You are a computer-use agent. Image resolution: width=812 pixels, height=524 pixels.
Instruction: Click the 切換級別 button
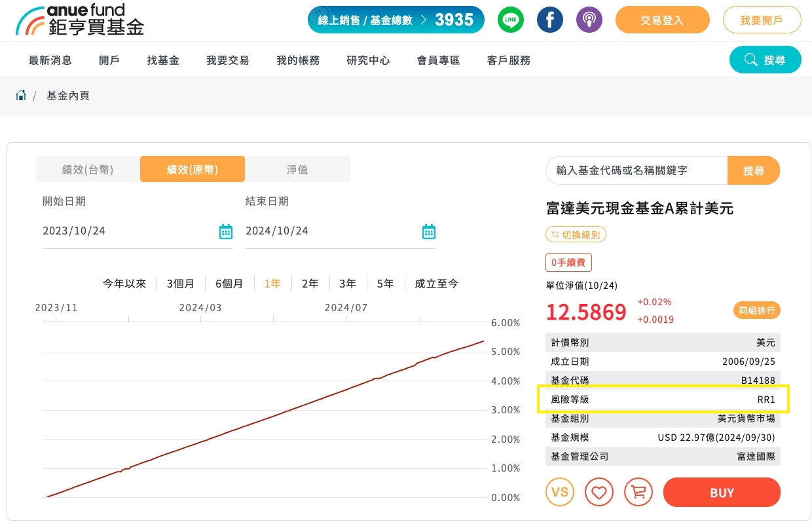point(576,234)
